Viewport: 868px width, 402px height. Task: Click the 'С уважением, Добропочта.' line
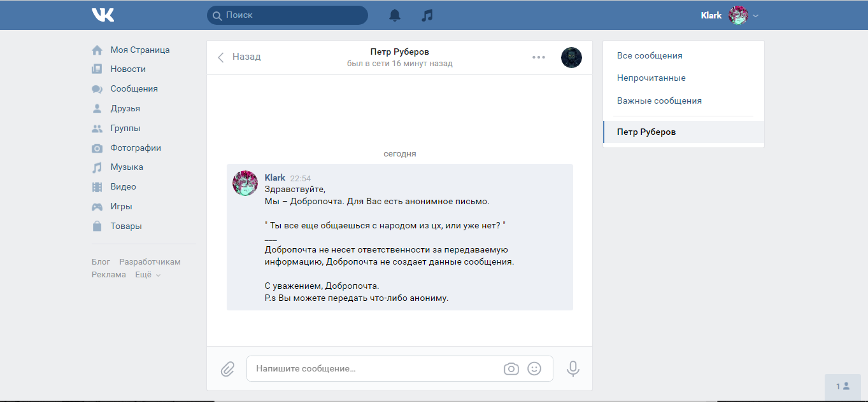pos(322,286)
